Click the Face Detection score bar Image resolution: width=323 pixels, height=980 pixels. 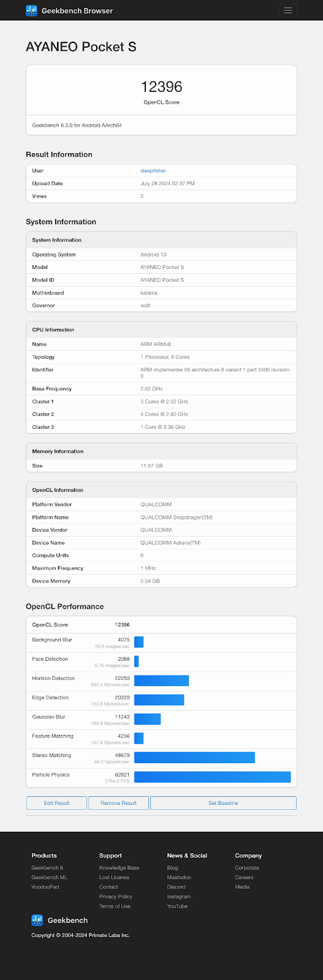(136, 661)
